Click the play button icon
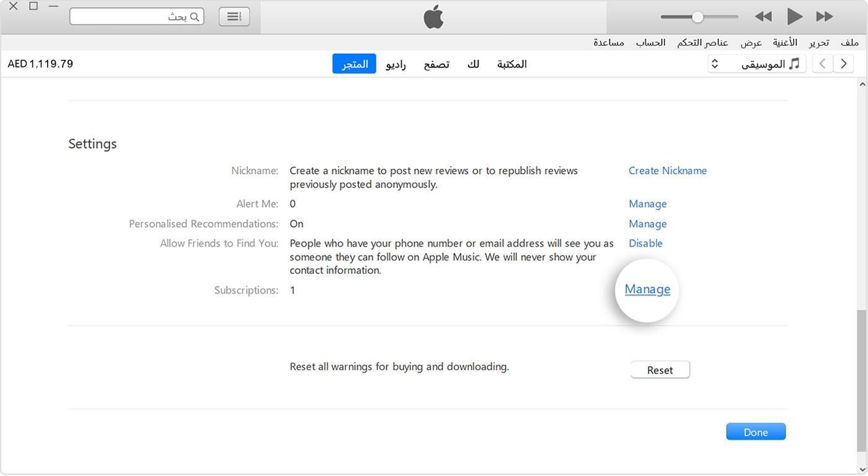868x476 pixels. click(x=794, y=17)
